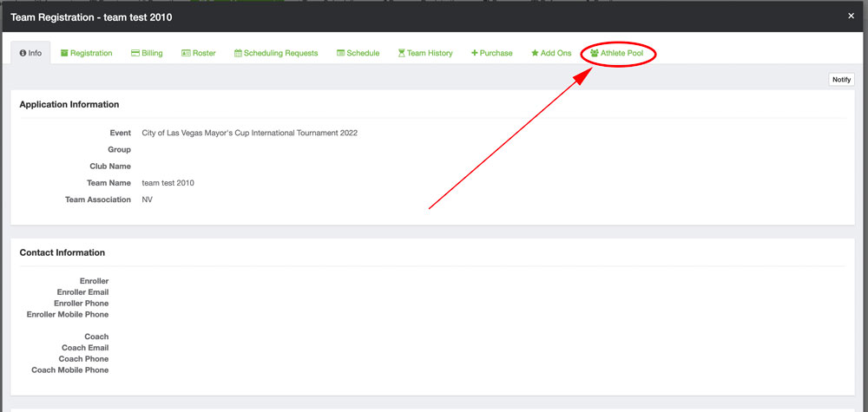The width and height of the screenshot is (868, 412).
Task: Open the Athlete Pool tab
Action: (621, 54)
